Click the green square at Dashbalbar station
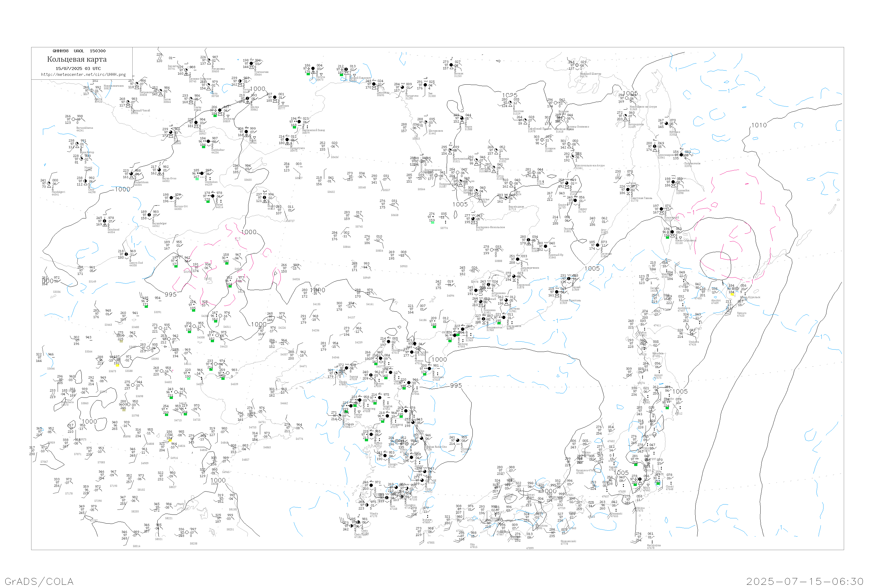 (x=204, y=147)
